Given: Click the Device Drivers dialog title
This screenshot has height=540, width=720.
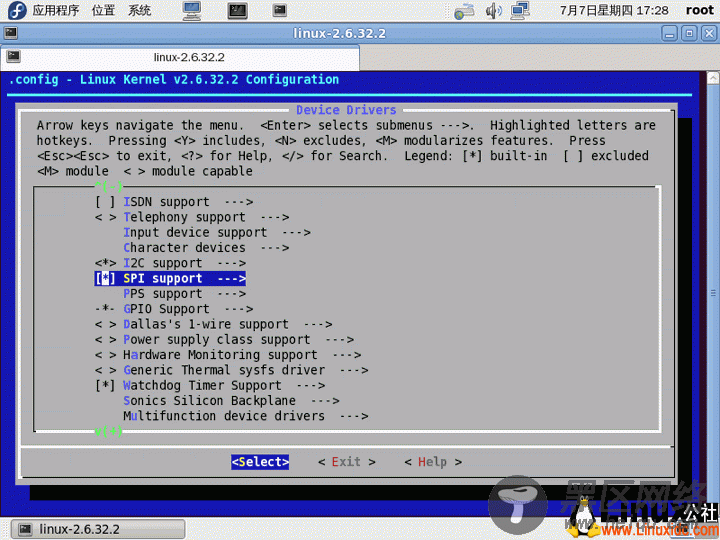Looking at the screenshot, I should (x=346, y=110).
